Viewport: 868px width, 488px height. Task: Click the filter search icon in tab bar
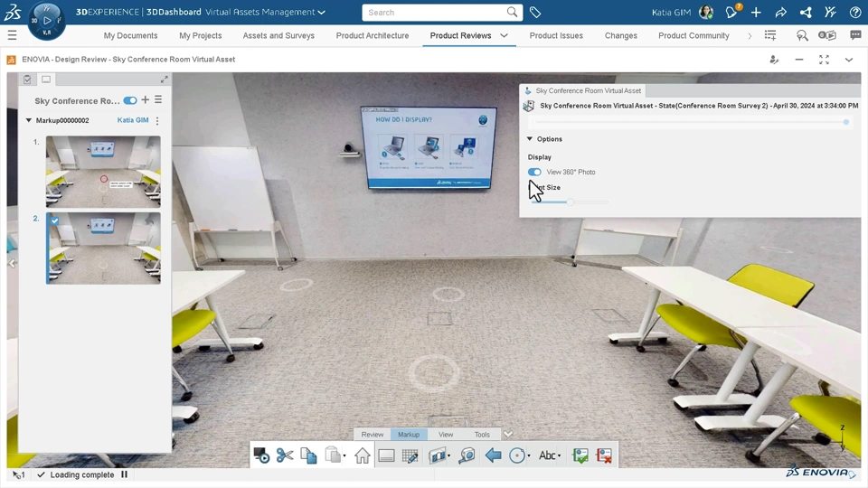tap(802, 35)
